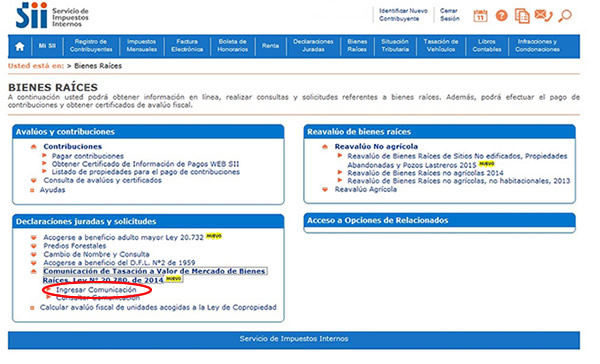Open Tasación de Vehículos menu
Image resolution: width=600 pixels, height=364 pixels.
coord(441,46)
